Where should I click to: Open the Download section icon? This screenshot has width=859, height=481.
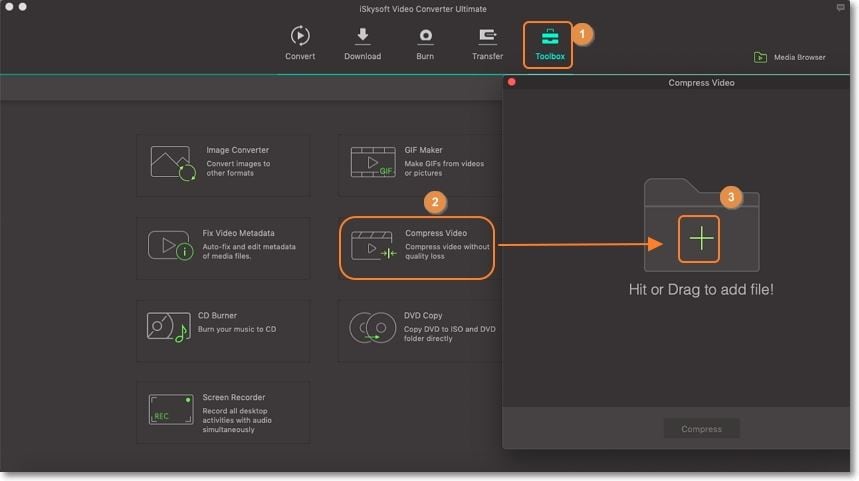[x=362, y=36]
